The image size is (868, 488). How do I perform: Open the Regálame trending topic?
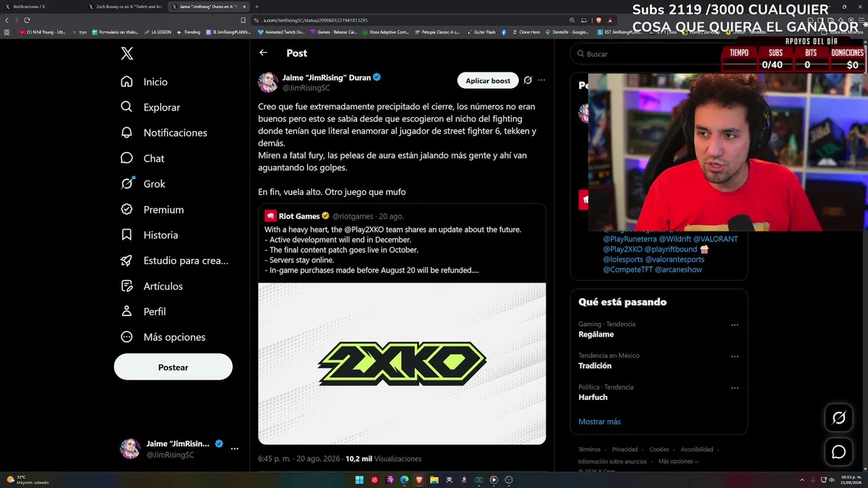[x=596, y=334]
